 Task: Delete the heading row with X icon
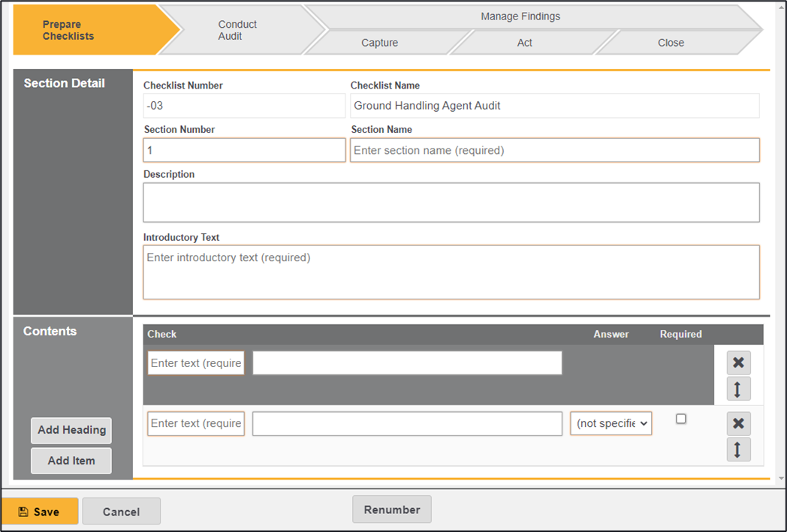[x=738, y=363]
